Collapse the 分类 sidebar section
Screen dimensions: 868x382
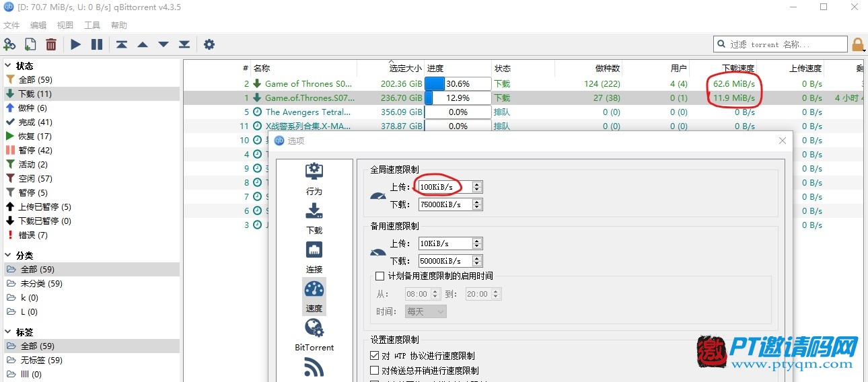pyautogui.click(x=8, y=256)
